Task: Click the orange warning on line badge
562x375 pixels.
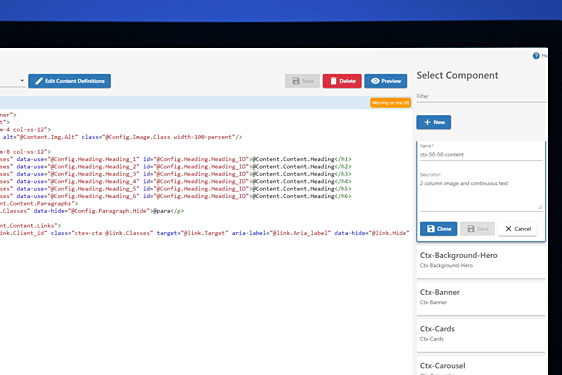Action: point(390,103)
